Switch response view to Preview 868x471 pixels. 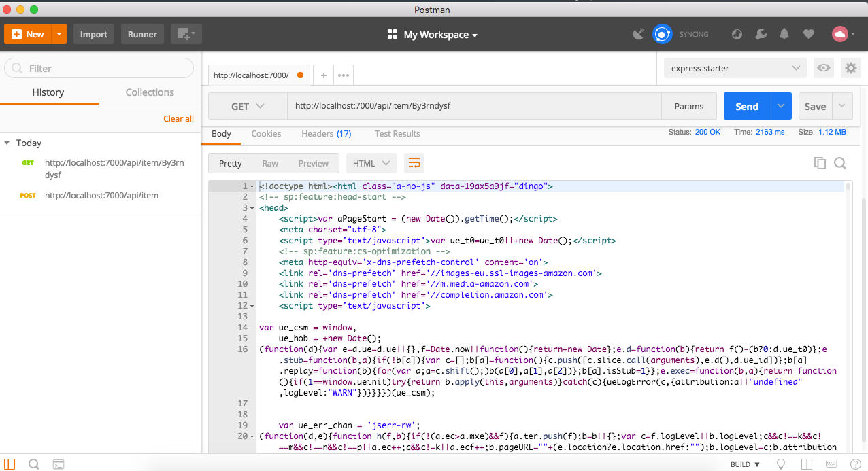[314, 163]
